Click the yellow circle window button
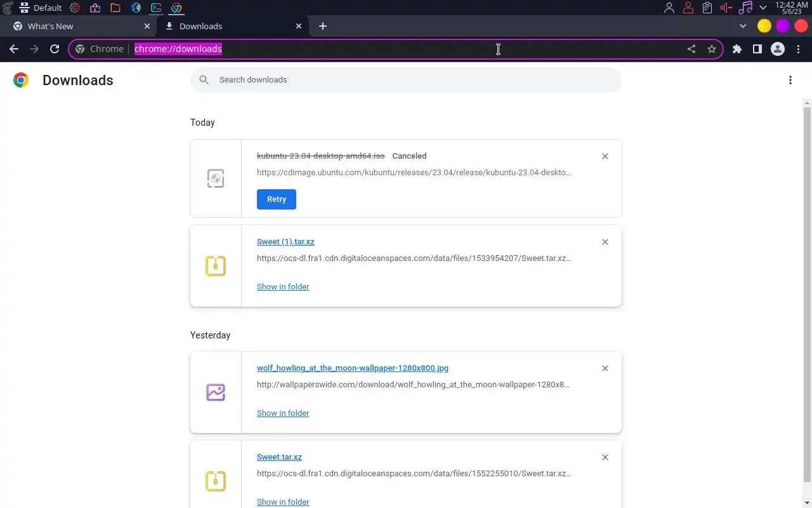The width and height of the screenshot is (812, 508). tap(764, 26)
